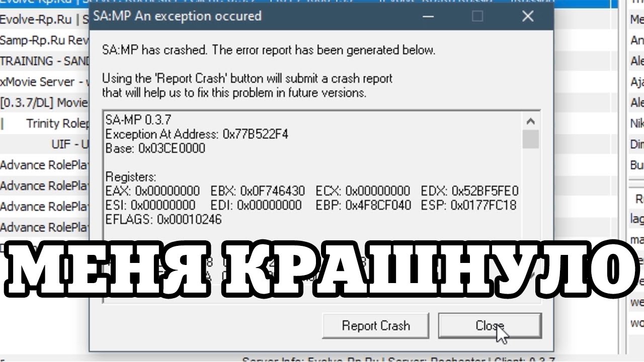Image resolution: width=644 pixels, height=362 pixels.
Task: Click the Report Crash button
Action: (375, 326)
